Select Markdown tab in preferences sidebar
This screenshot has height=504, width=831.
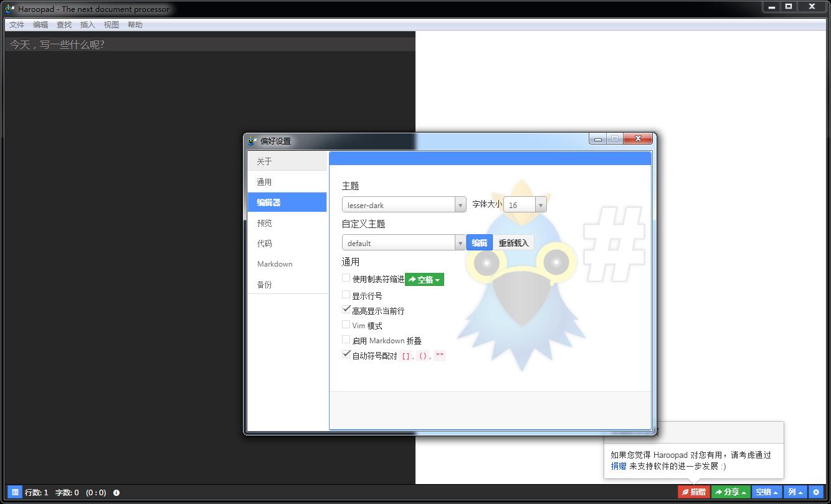click(287, 264)
